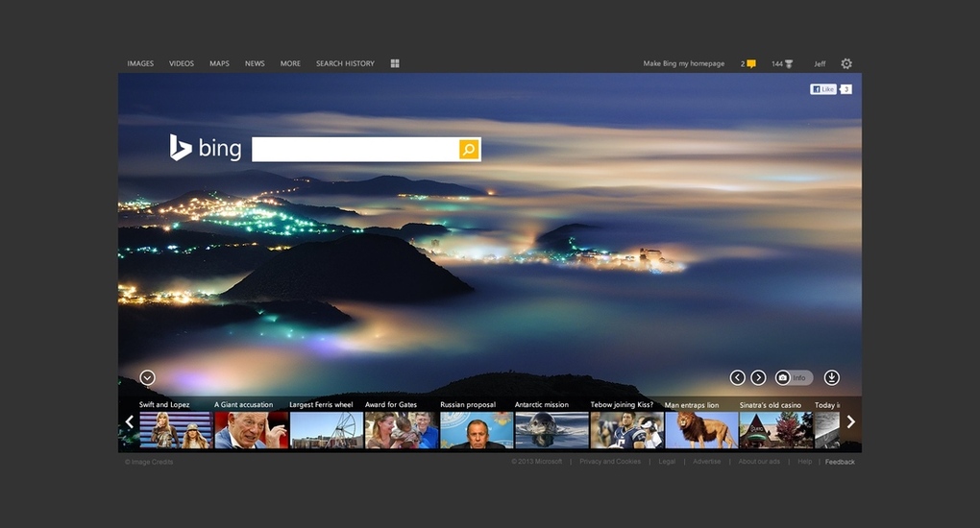The image size is (980, 528).
Task: Click Make Bing my homepage link
Action: (x=684, y=64)
